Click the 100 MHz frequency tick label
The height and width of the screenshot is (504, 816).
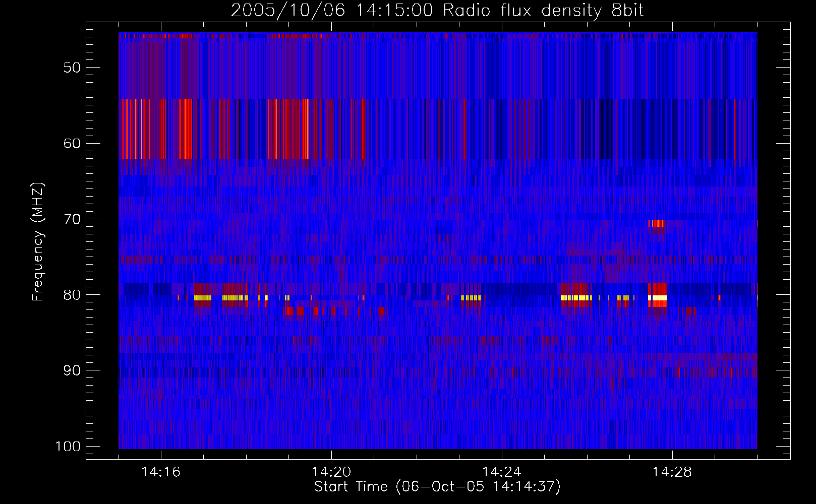(x=68, y=447)
